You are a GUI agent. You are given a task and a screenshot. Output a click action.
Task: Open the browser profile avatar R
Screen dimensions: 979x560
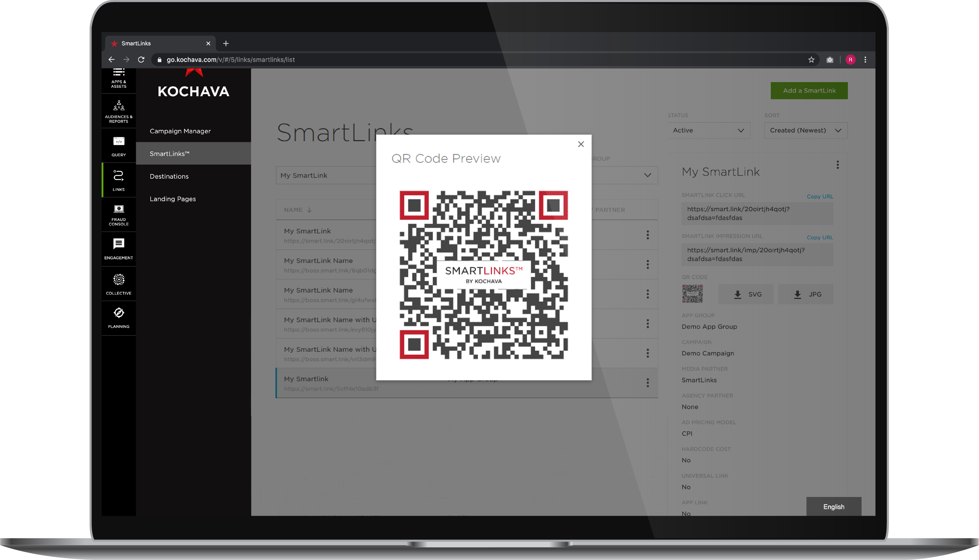[x=850, y=60]
